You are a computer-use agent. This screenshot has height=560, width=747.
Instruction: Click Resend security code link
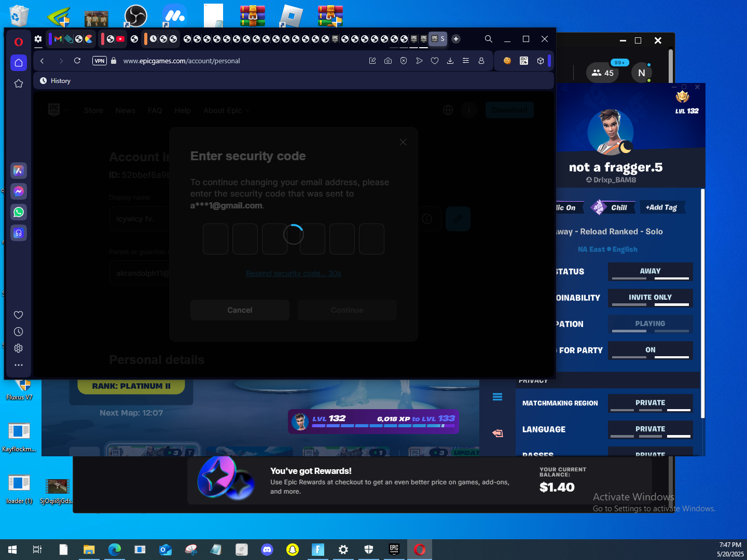(x=294, y=273)
